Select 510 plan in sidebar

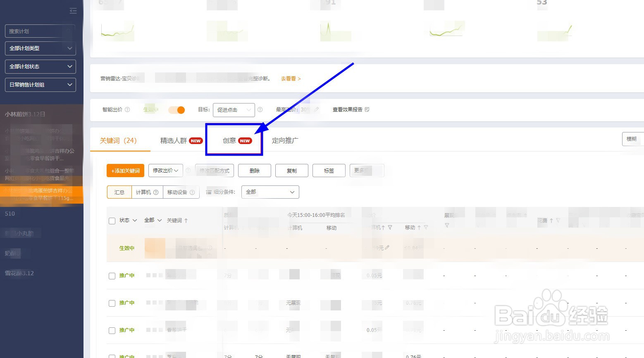coord(10,214)
